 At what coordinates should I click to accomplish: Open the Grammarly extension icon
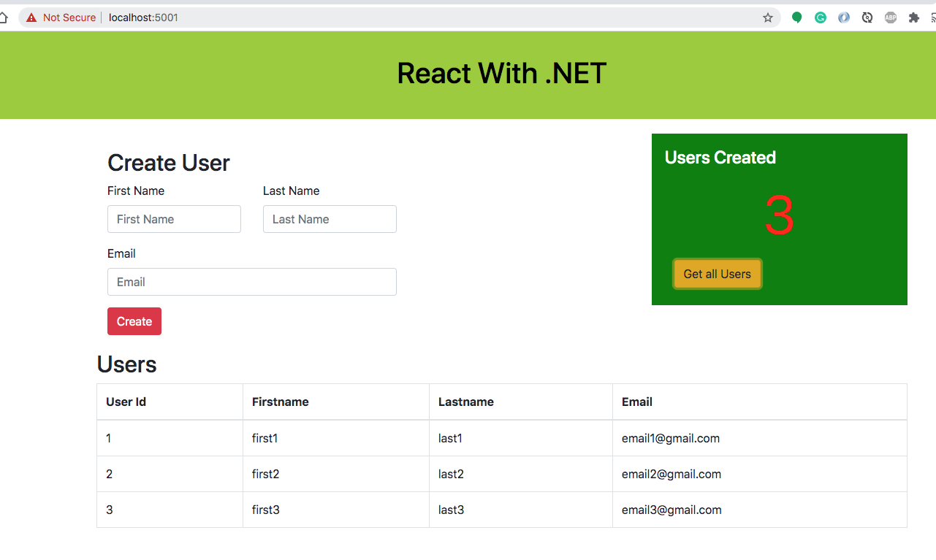(x=821, y=18)
